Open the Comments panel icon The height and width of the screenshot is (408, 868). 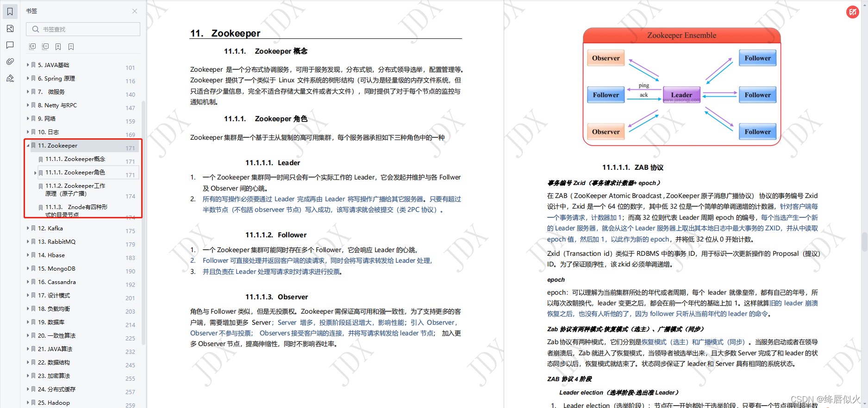[x=10, y=45]
